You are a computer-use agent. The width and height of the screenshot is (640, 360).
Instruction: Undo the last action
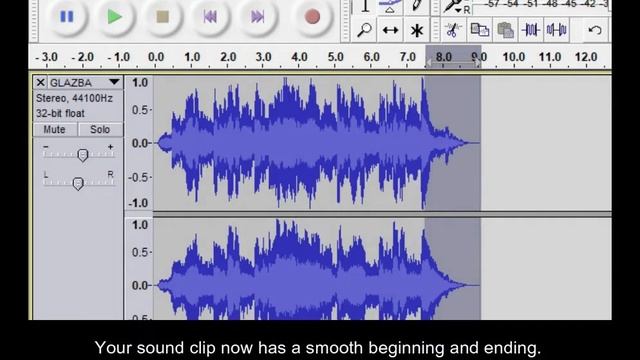[x=595, y=30]
